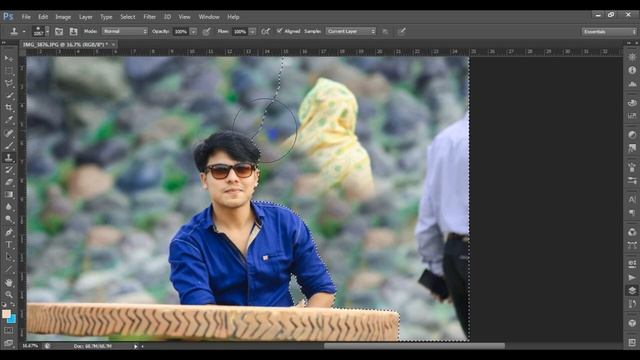Open the Layers panel icon
The height and width of the screenshot is (360, 640).
pyautogui.click(x=632, y=291)
